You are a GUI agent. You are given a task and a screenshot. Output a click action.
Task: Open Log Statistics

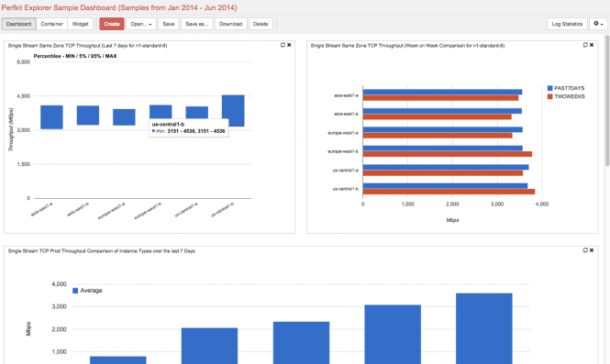567,24
